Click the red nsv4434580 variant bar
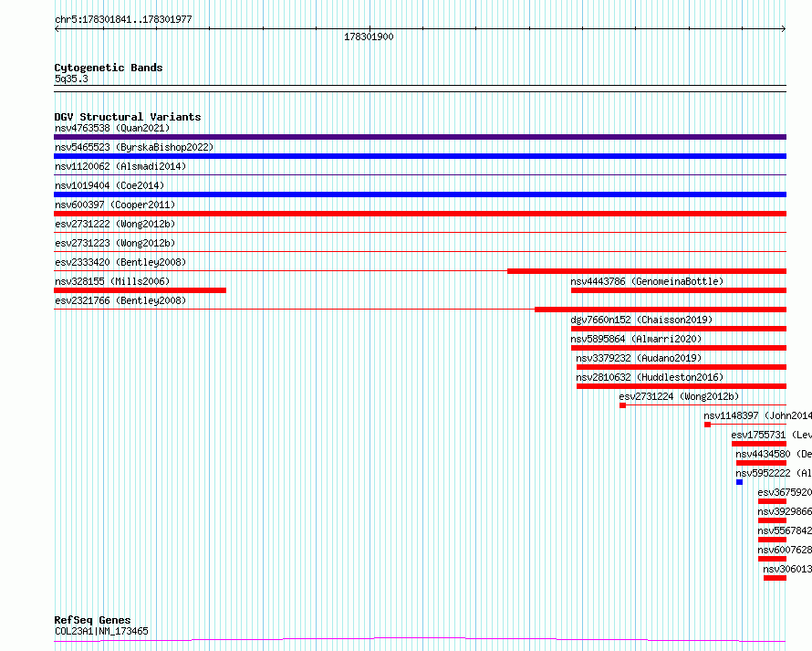The image size is (812, 651). [761, 463]
